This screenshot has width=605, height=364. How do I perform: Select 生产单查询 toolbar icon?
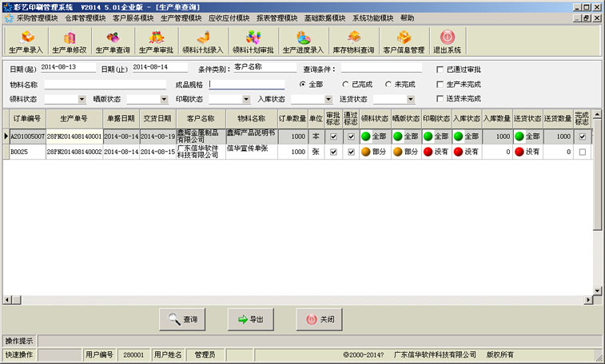point(113,42)
